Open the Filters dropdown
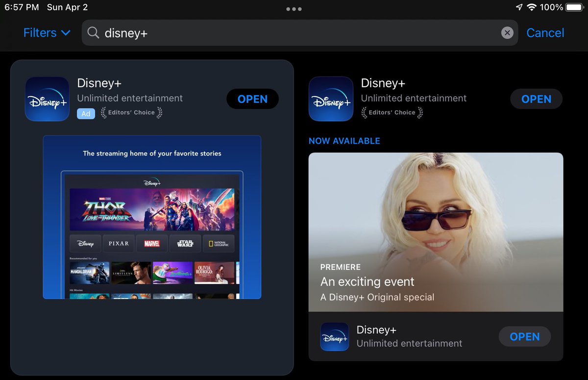This screenshot has width=588, height=380. pyautogui.click(x=47, y=33)
